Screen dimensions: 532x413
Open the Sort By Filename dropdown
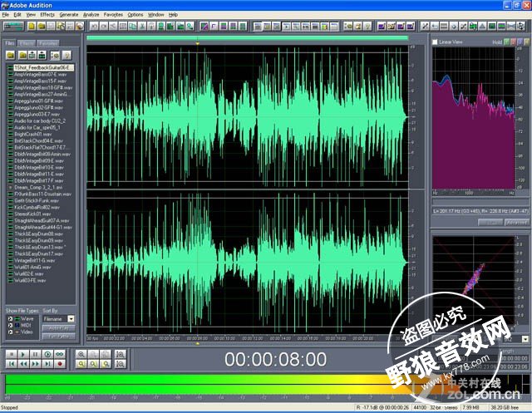pyautogui.click(x=71, y=319)
